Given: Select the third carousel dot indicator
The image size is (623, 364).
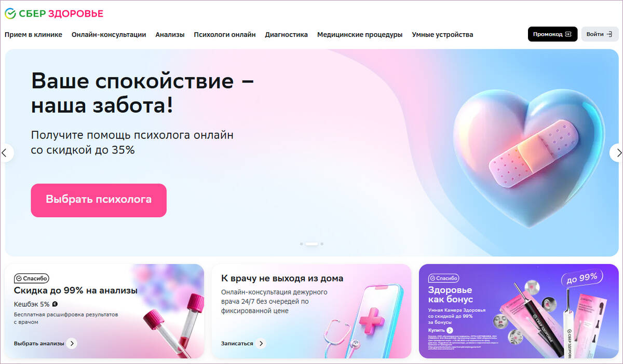Looking at the screenshot, I should [x=322, y=243].
